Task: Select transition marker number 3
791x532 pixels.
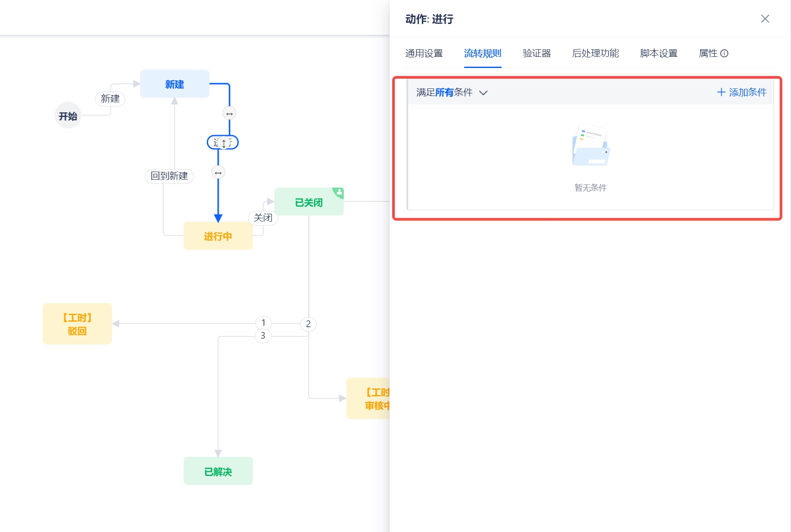Action: click(263, 336)
